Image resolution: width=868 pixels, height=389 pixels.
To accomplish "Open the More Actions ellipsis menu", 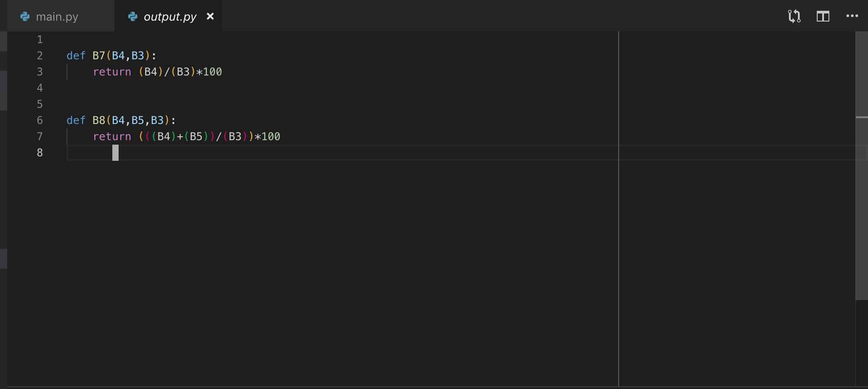I will (852, 16).
